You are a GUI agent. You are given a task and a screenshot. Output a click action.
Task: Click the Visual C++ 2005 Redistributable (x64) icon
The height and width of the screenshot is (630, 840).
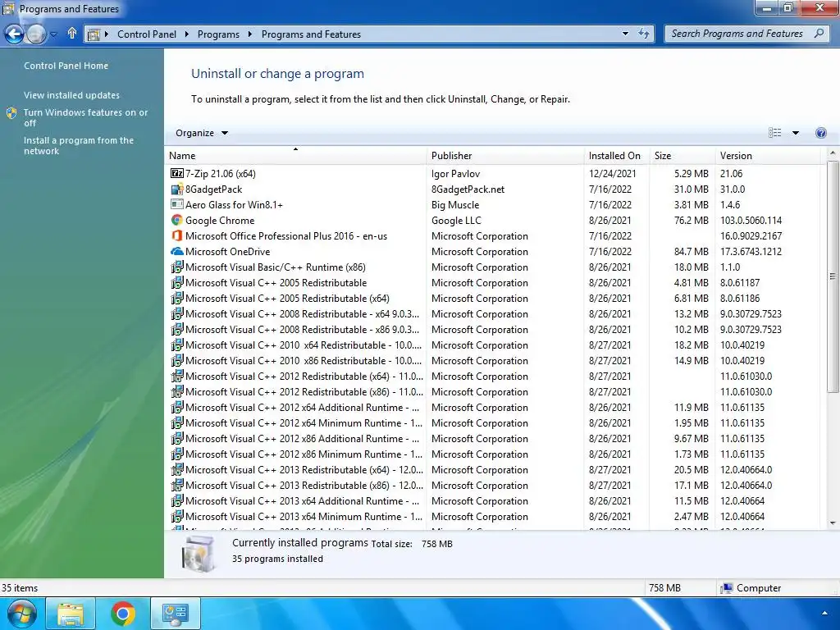[177, 298]
